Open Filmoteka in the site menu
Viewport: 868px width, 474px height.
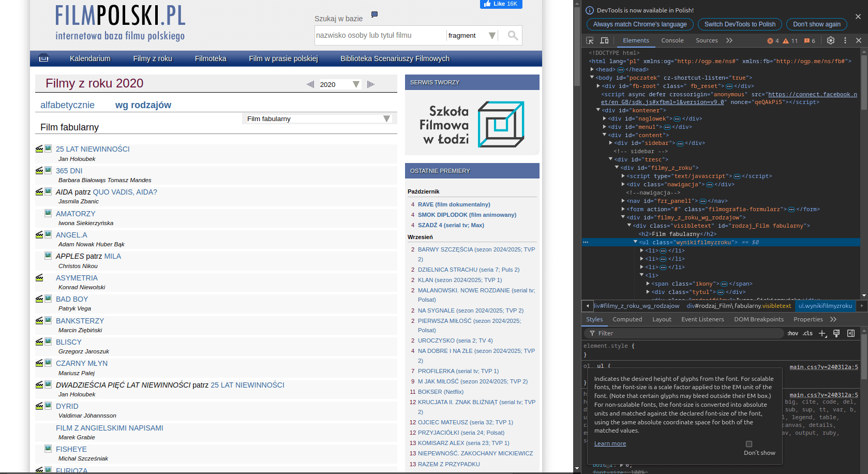pyautogui.click(x=211, y=58)
